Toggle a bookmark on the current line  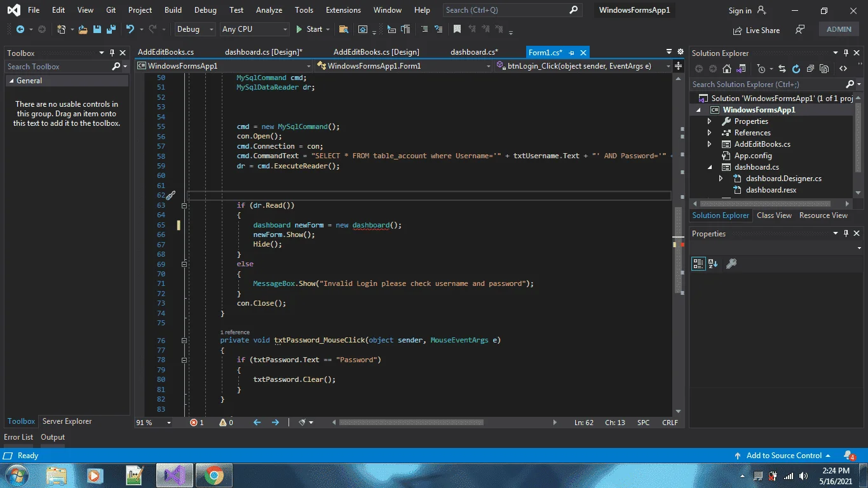click(x=457, y=29)
